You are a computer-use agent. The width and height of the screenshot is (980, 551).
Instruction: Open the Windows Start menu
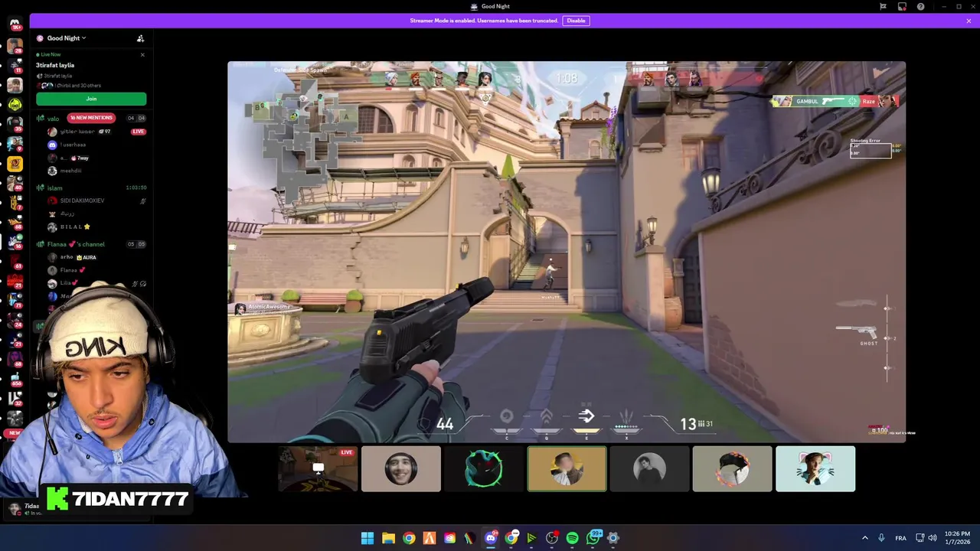click(367, 538)
